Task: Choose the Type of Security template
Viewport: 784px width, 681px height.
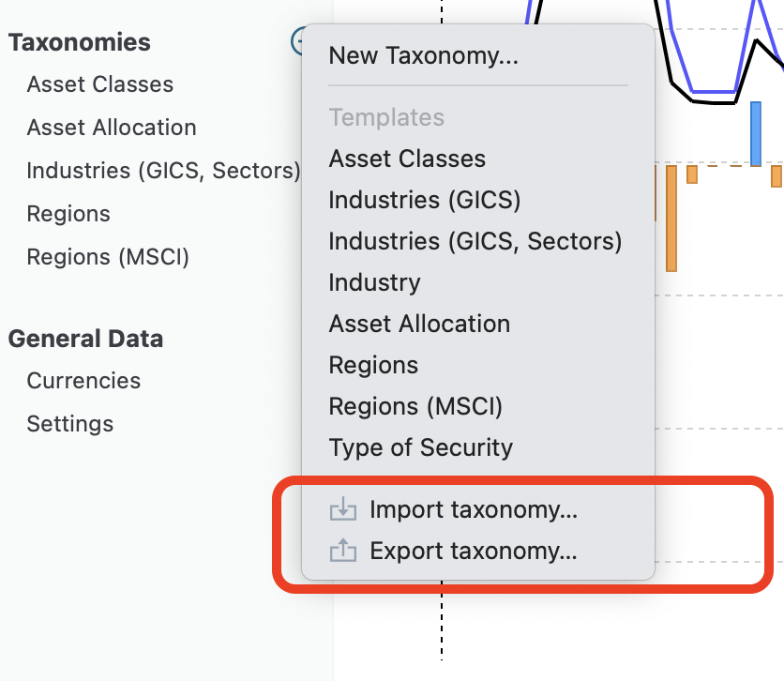Action: 420,447
